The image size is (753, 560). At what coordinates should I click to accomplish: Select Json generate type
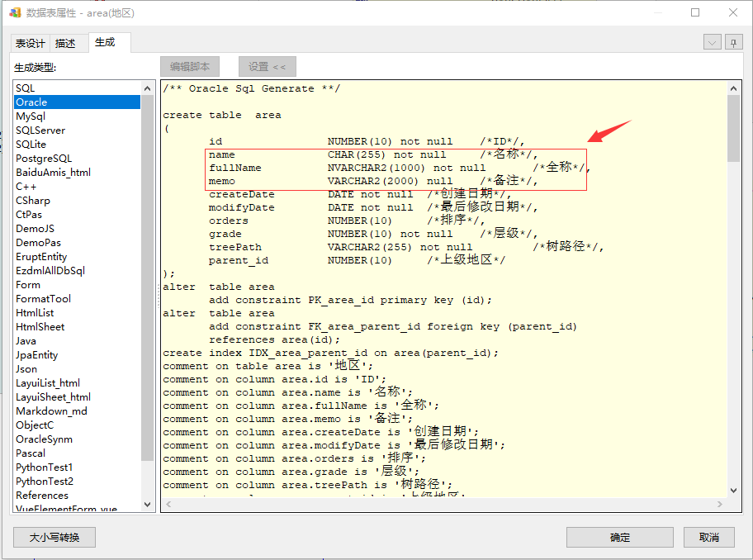[x=78, y=369]
